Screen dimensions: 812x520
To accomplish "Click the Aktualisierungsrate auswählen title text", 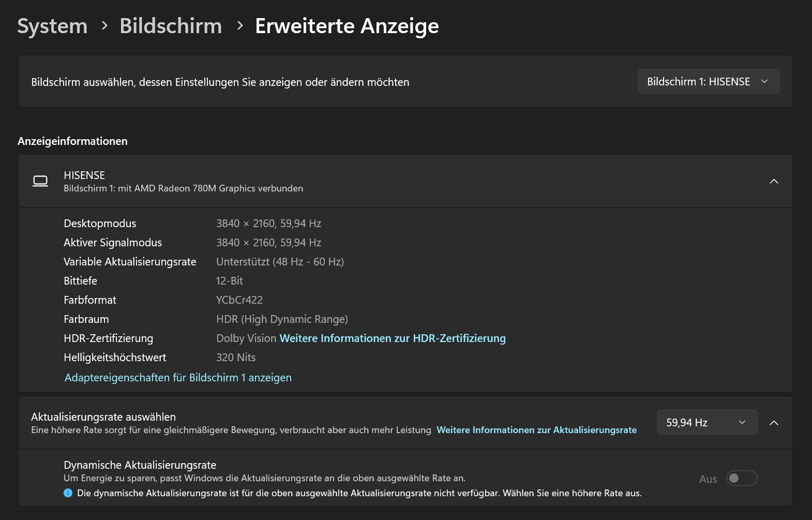I will (x=103, y=417).
